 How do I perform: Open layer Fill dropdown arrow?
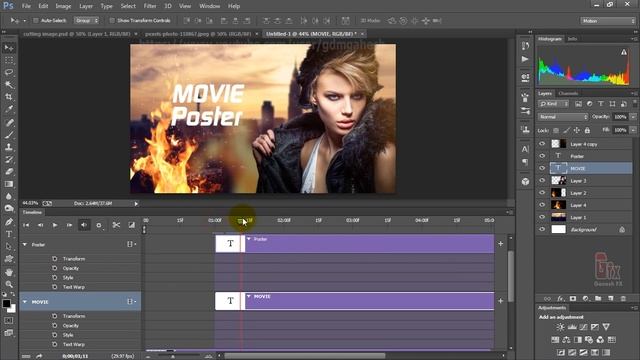[x=633, y=130]
